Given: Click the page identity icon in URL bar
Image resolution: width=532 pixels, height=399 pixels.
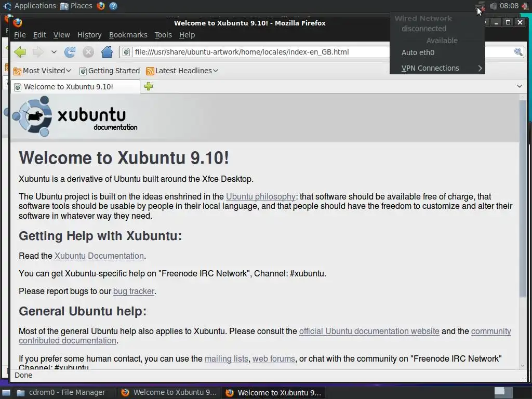Looking at the screenshot, I should pyautogui.click(x=126, y=52).
